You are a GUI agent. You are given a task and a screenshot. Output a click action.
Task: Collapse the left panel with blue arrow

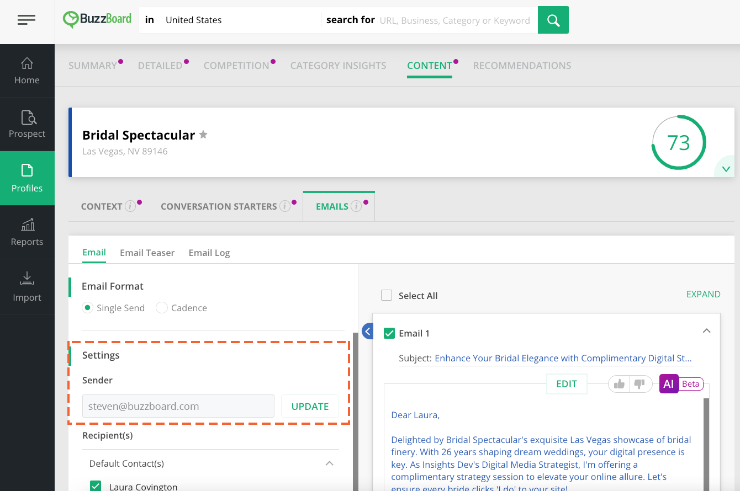(368, 331)
